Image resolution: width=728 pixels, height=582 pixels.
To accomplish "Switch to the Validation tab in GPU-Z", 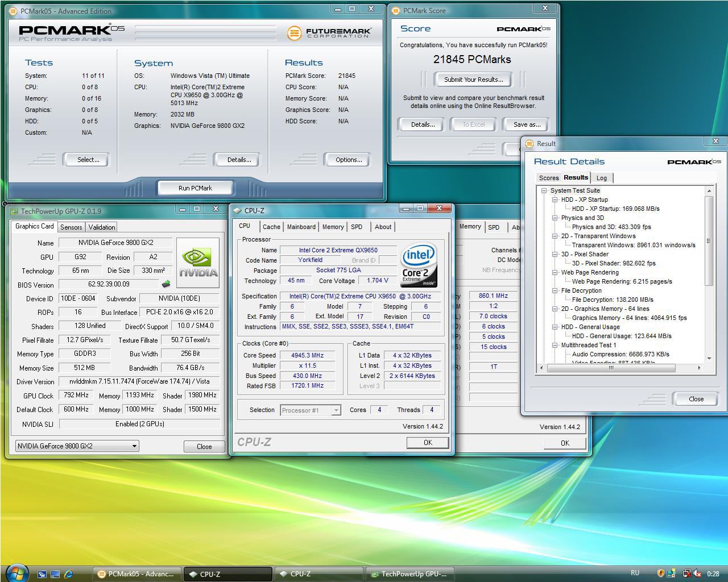I will click(x=102, y=227).
